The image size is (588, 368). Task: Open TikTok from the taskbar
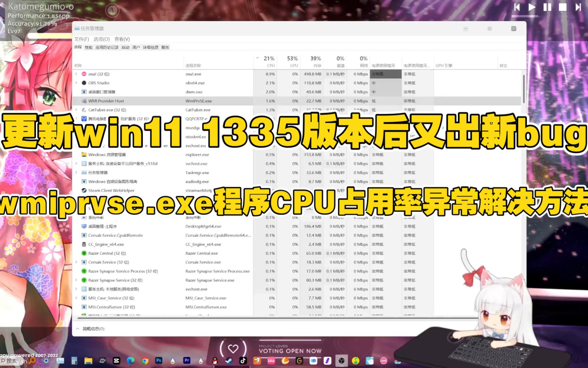[x=243, y=361]
